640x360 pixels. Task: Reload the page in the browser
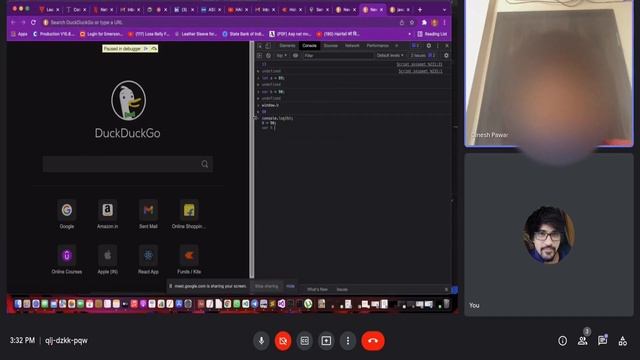[33, 22]
